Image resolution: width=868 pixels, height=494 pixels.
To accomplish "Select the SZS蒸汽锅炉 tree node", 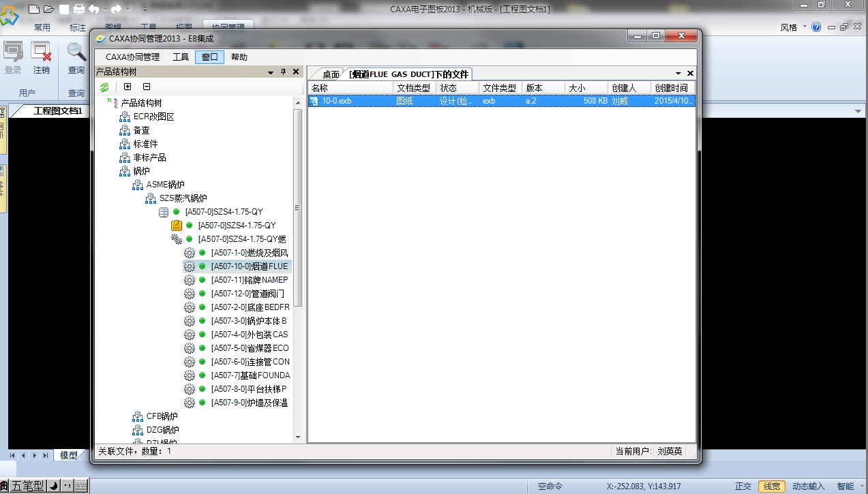I will (x=183, y=198).
